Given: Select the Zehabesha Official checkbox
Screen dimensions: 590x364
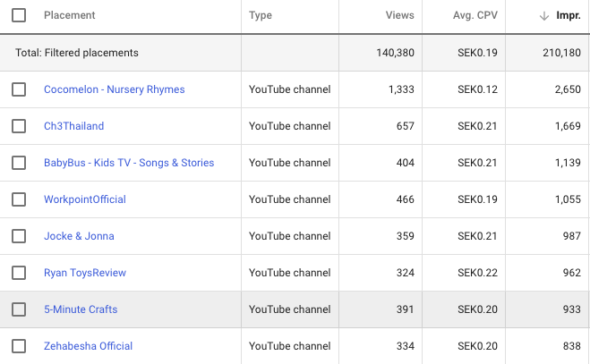Looking at the screenshot, I should (x=19, y=346).
